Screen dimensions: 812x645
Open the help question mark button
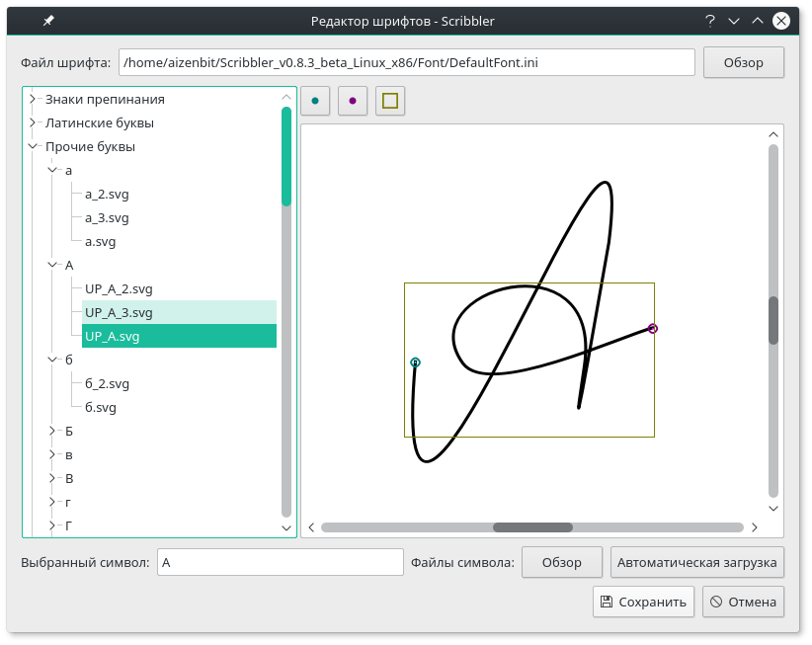(710, 21)
